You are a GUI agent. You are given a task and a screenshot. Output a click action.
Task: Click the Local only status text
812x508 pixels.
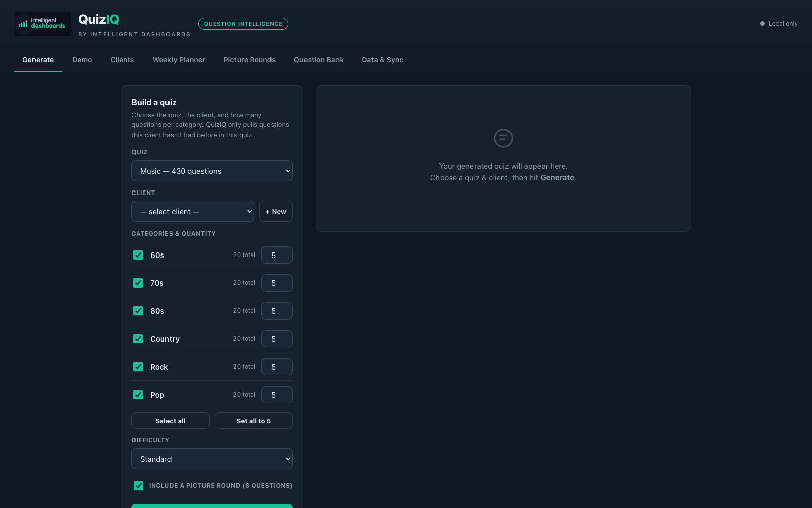[783, 24]
